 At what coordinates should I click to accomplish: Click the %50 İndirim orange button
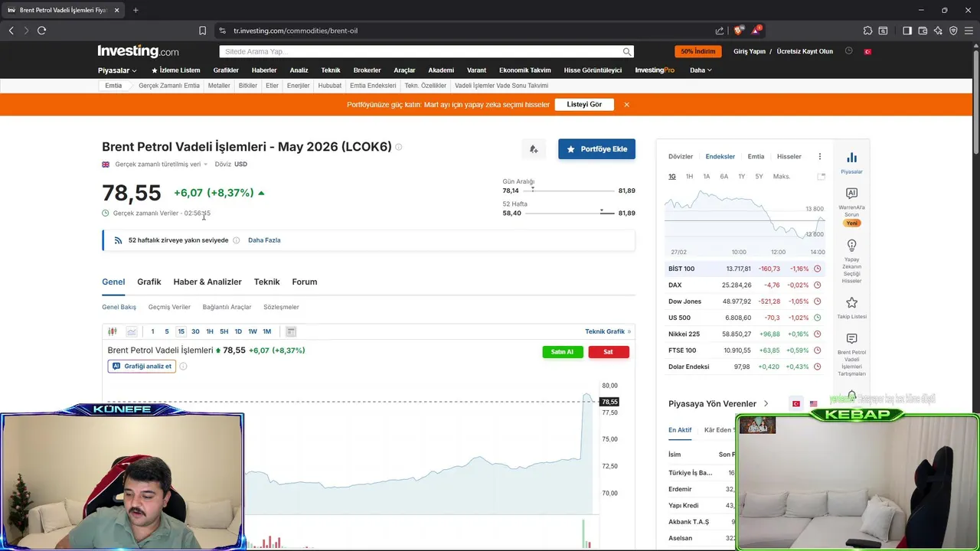pyautogui.click(x=697, y=51)
